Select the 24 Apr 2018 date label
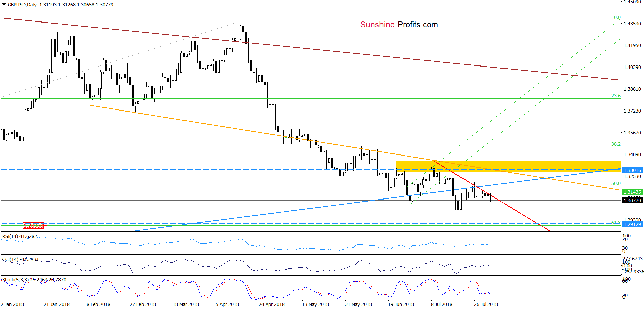644x309 pixels. coord(272,304)
